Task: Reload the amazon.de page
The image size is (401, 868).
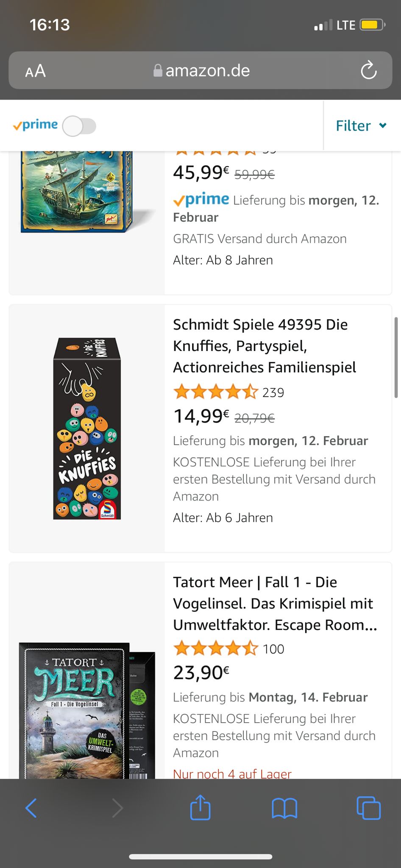Action: pyautogui.click(x=368, y=70)
